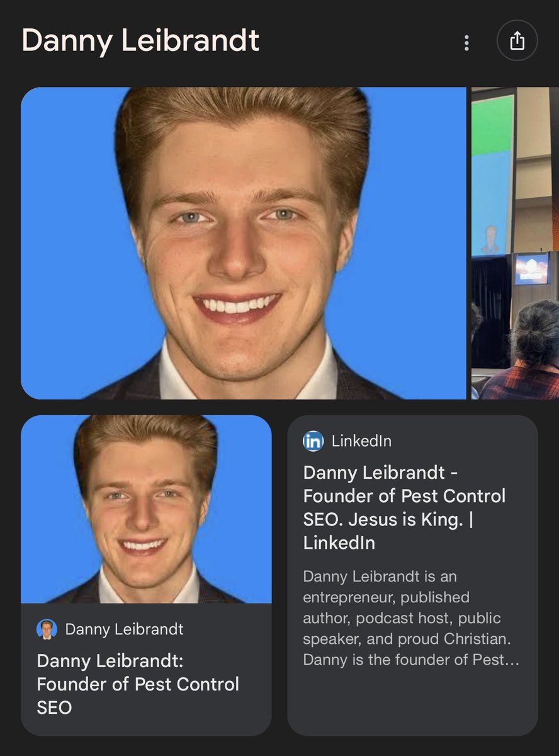Open the 'Founder of Pest Control SEO' card title

[x=138, y=684]
